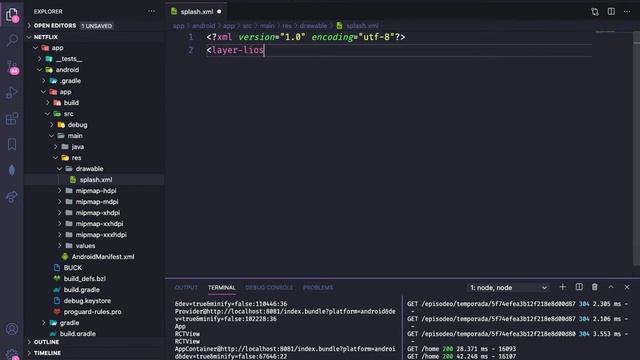This screenshot has width=640, height=360.
Task: Expand the mipmap-xxxhdpi folder
Action: point(101,235)
